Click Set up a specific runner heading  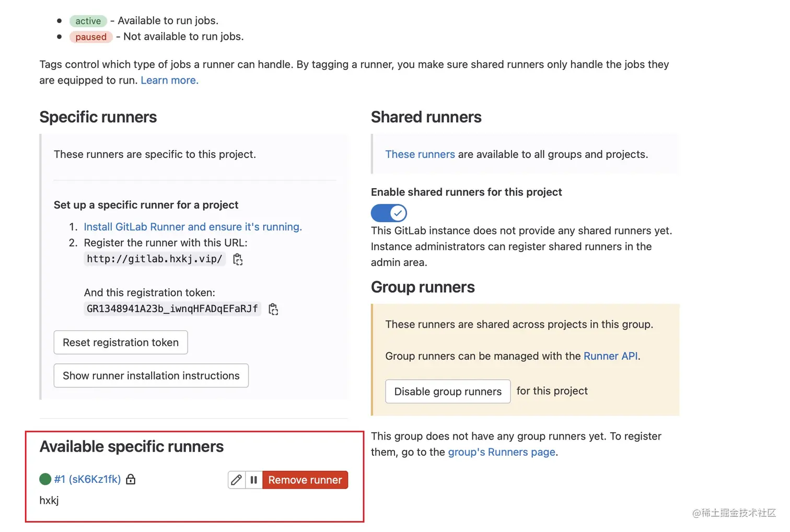146,205
